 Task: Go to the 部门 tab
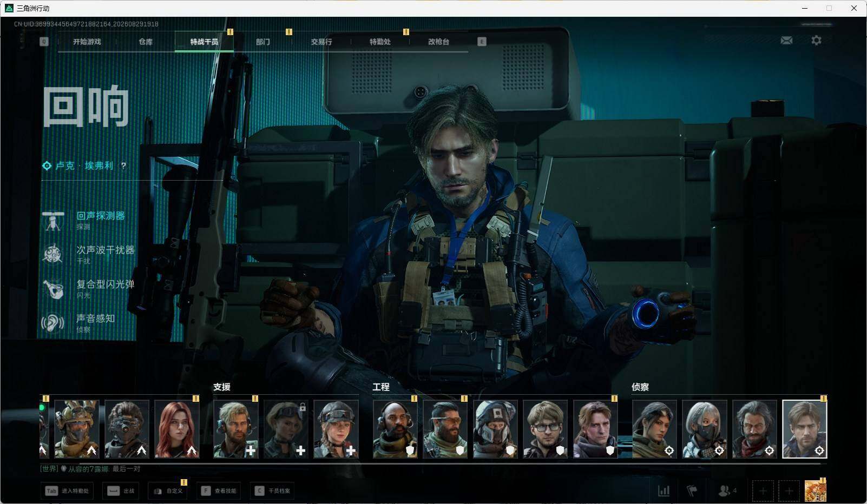click(263, 42)
